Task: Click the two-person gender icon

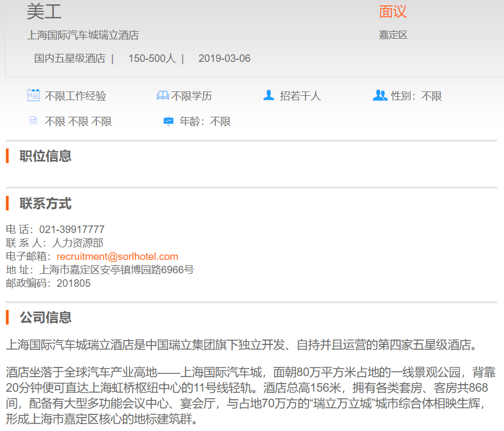Action: [380, 95]
